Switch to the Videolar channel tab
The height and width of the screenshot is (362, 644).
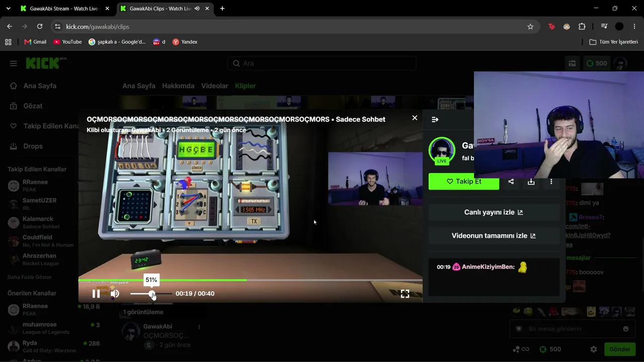click(x=215, y=86)
